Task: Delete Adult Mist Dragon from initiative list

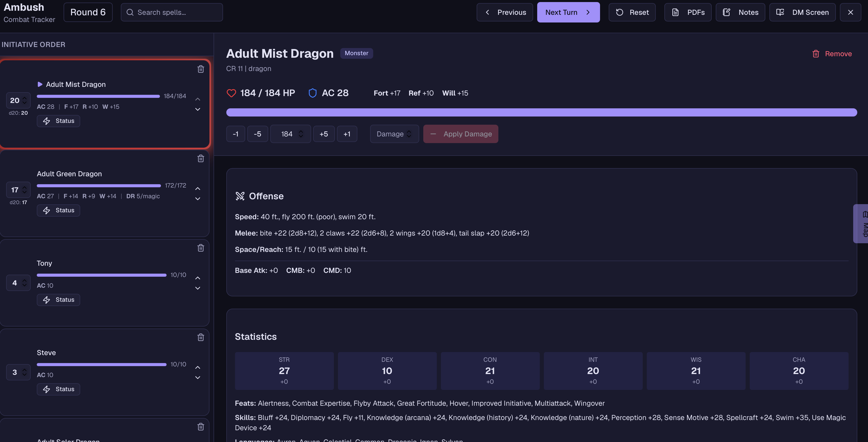Action: 201,69
